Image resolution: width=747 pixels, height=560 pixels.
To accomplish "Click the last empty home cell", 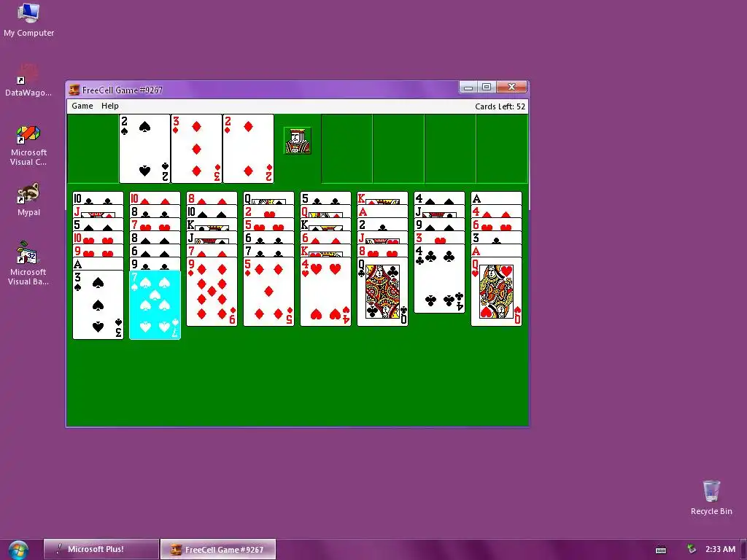I will point(502,149).
